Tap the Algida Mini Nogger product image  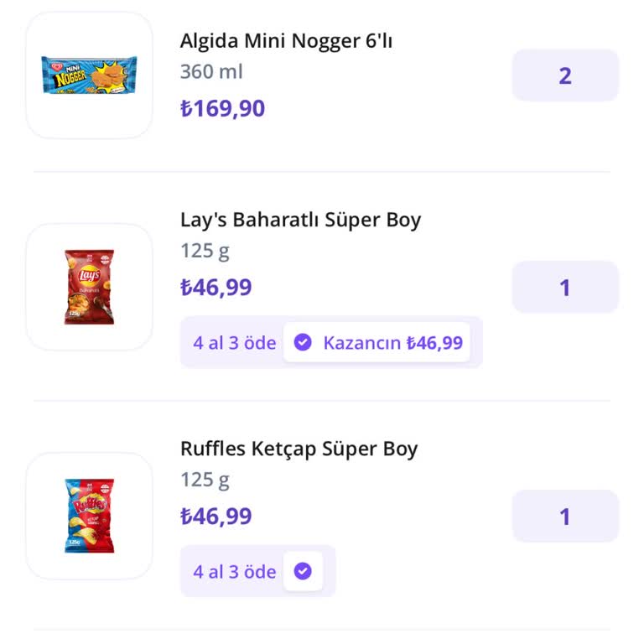point(89,75)
